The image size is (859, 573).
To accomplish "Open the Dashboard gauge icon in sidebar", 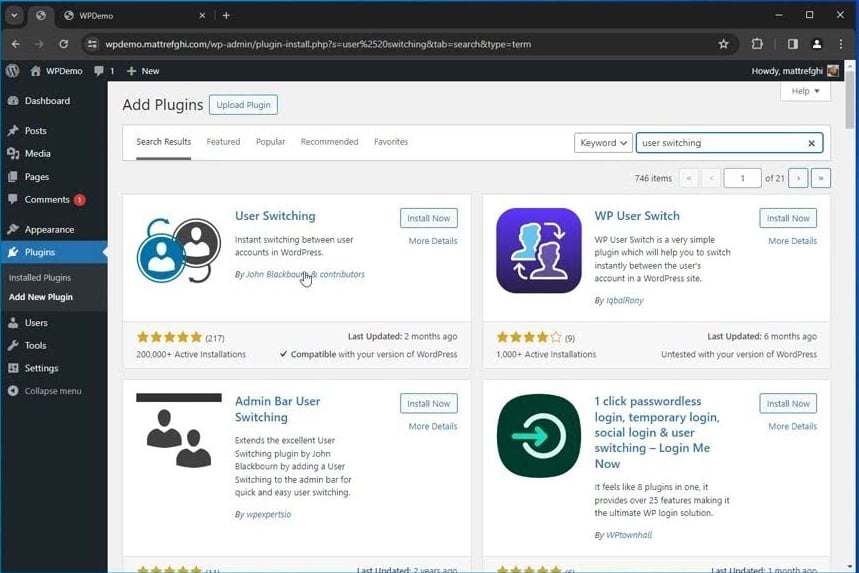I will [x=13, y=101].
